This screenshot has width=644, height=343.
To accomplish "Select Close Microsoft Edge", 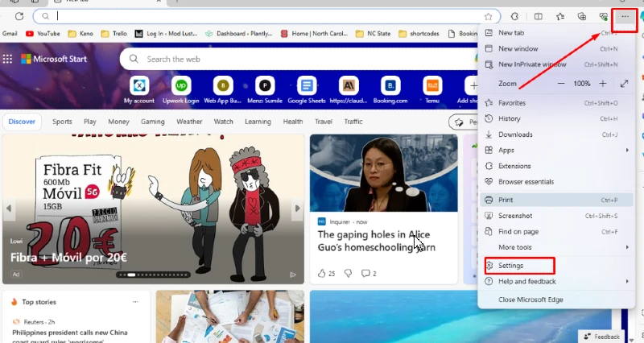I will [x=556, y=300].
